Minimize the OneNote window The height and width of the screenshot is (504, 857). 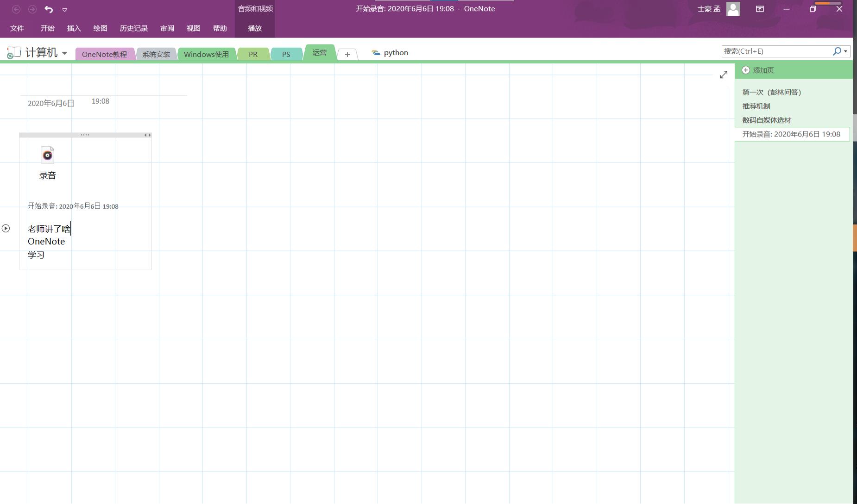pyautogui.click(x=786, y=9)
